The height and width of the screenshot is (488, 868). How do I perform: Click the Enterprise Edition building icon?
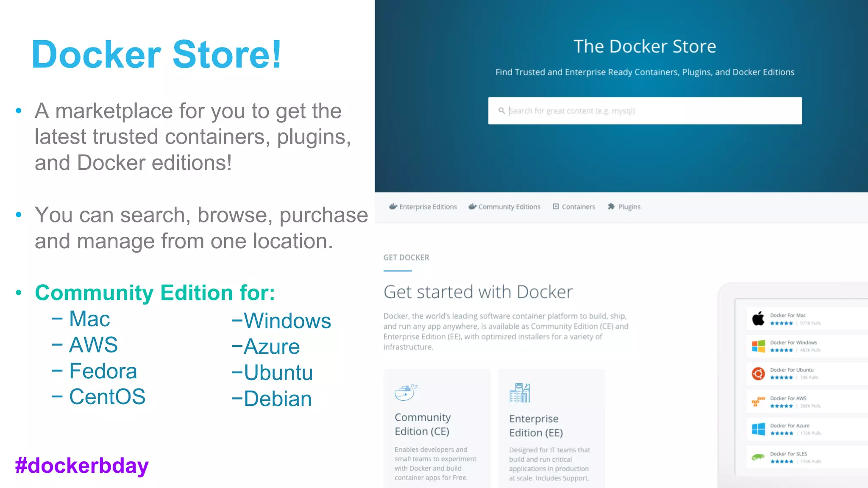coord(520,393)
